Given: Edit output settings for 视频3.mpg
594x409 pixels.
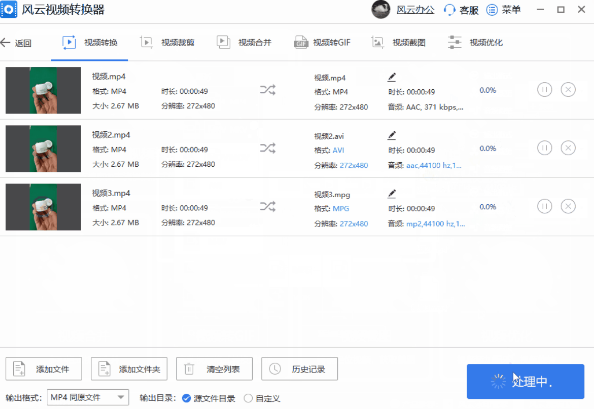Looking at the screenshot, I should (392, 194).
